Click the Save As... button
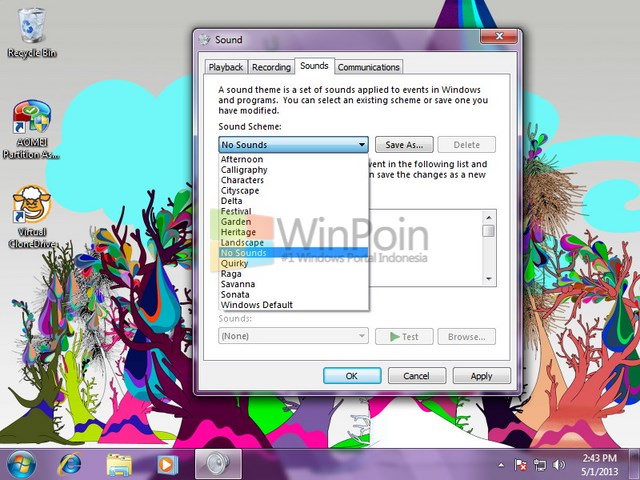This screenshot has width=640, height=480. [x=404, y=144]
